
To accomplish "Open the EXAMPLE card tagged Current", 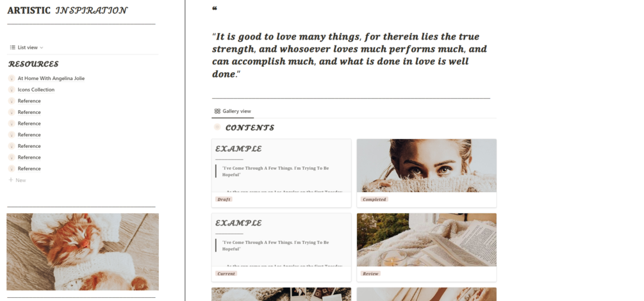I will tap(281, 247).
